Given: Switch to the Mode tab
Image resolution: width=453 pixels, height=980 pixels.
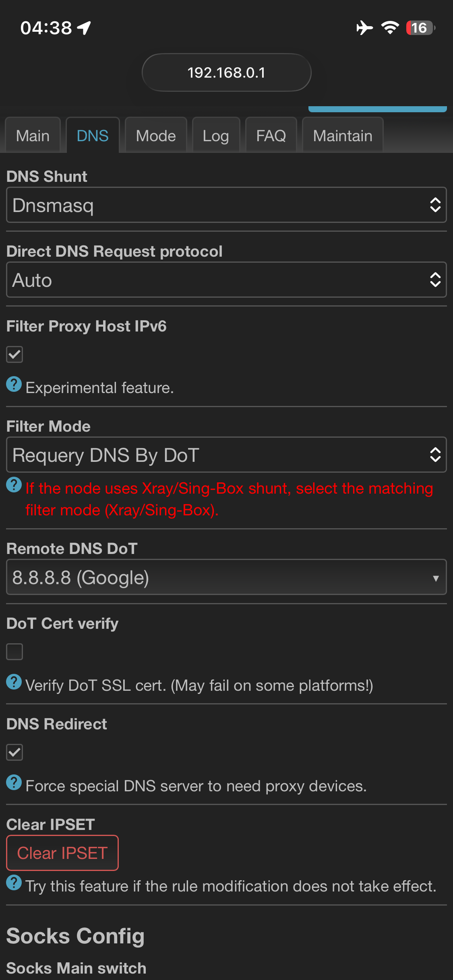Looking at the screenshot, I should tap(156, 136).
